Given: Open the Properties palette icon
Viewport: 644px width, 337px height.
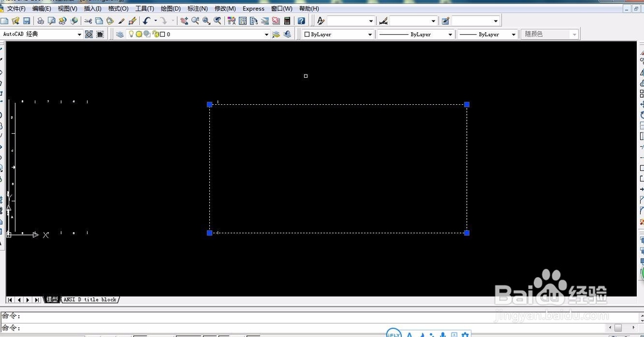Looking at the screenshot, I should pyautogui.click(x=232, y=21).
